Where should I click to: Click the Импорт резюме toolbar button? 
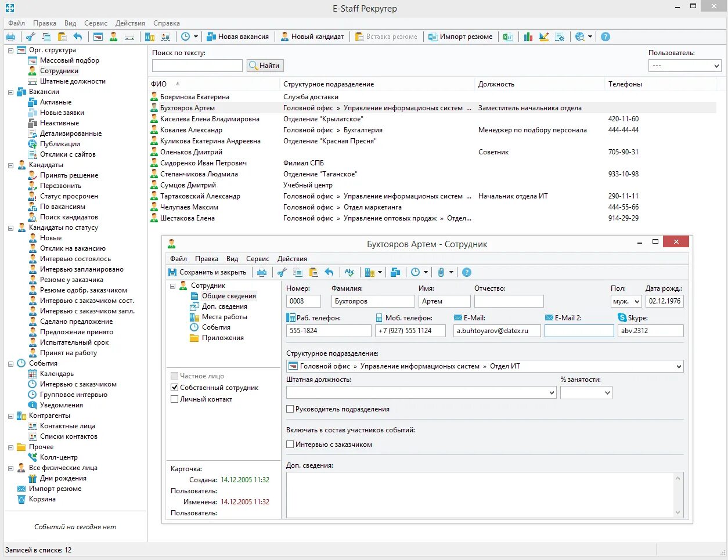(460, 37)
